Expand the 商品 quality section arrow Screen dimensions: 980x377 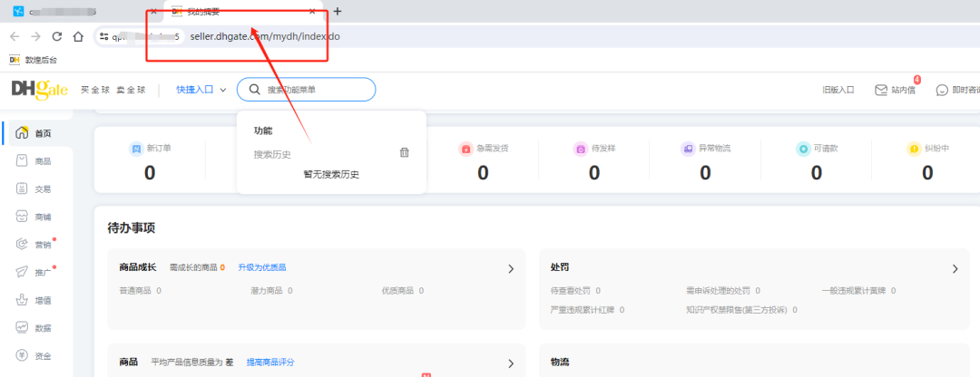(511, 363)
